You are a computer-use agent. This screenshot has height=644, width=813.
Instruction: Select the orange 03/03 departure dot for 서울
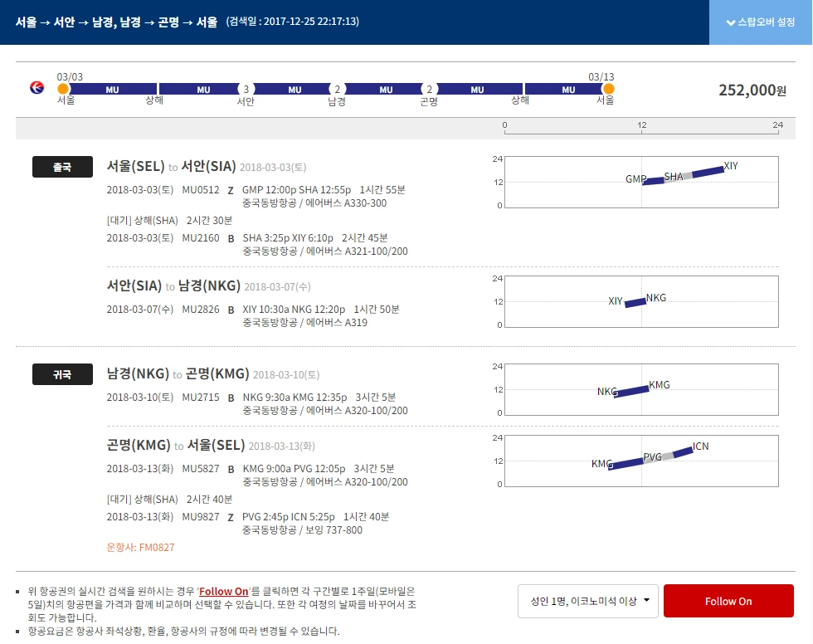click(64, 87)
